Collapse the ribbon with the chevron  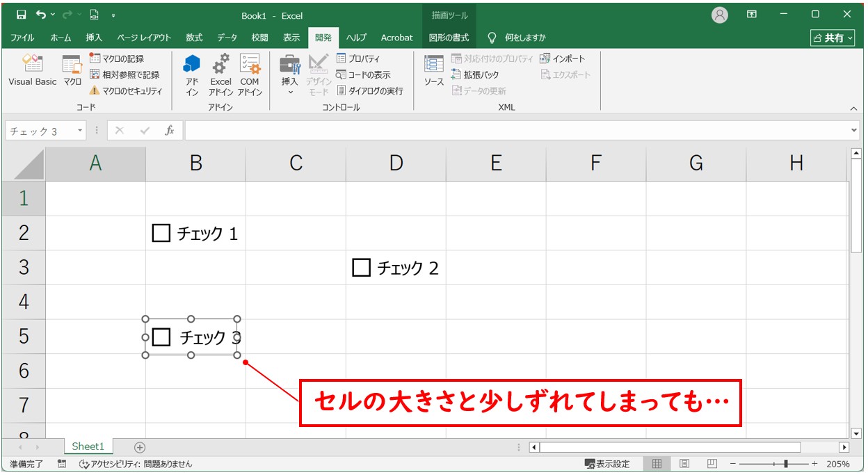point(853,108)
